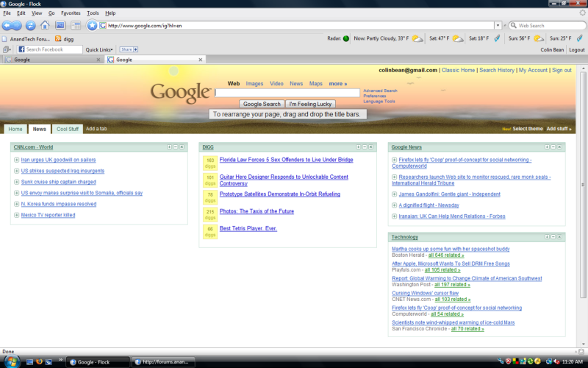
Task: Click the Add a tab link
Action: (x=96, y=128)
